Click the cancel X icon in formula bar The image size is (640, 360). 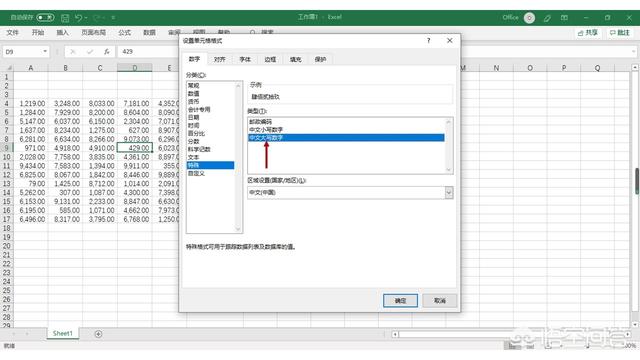[x=73, y=52]
